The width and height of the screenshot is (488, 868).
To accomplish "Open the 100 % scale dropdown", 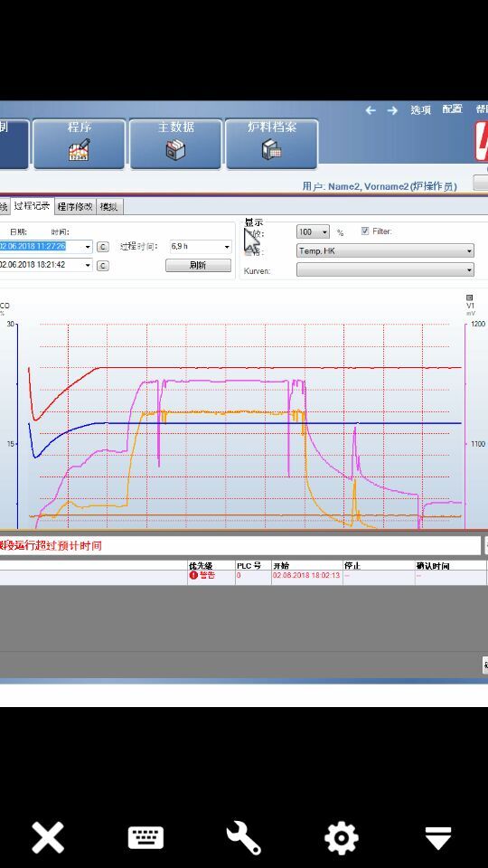I will [314, 232].
